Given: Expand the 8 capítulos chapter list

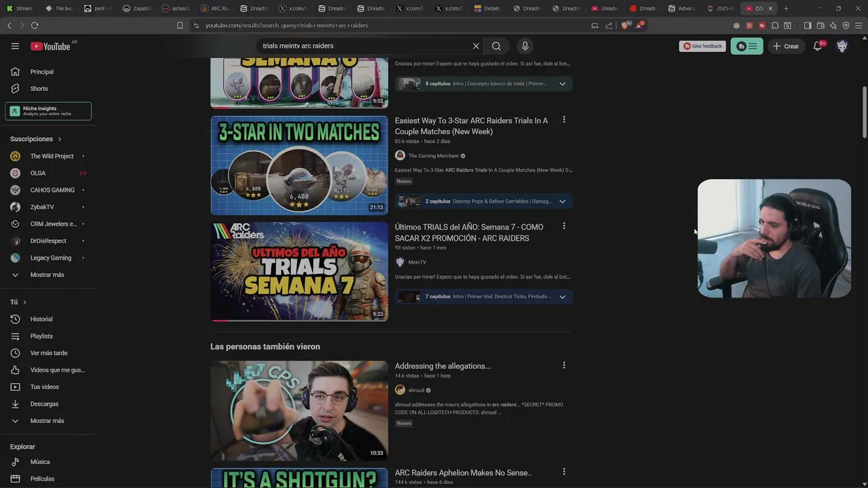Looking at the screenshot, I should (562, 84).
